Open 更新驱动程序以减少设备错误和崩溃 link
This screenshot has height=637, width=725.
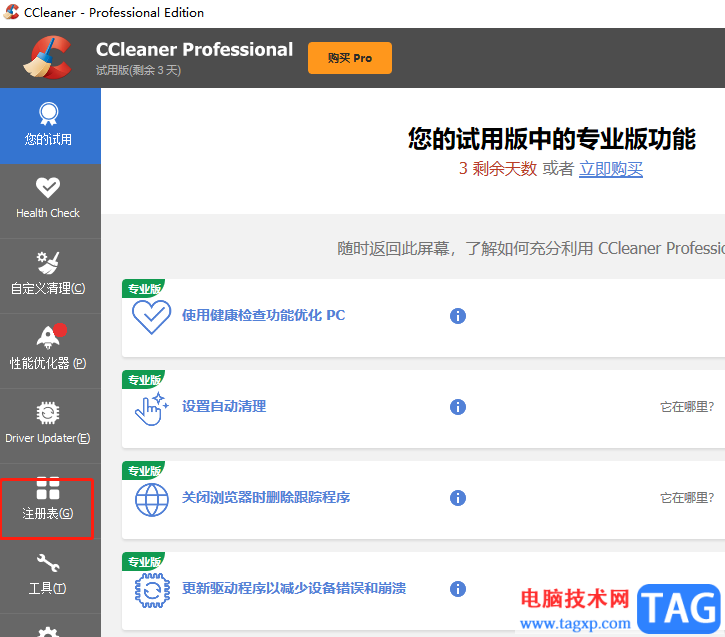(x=294, y=588)
